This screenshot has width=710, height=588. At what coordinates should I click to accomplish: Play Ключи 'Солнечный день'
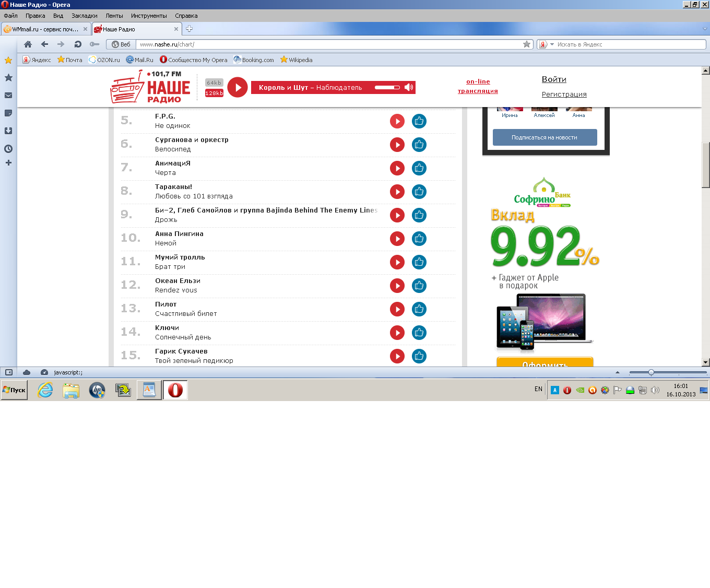tap(397, 333)
